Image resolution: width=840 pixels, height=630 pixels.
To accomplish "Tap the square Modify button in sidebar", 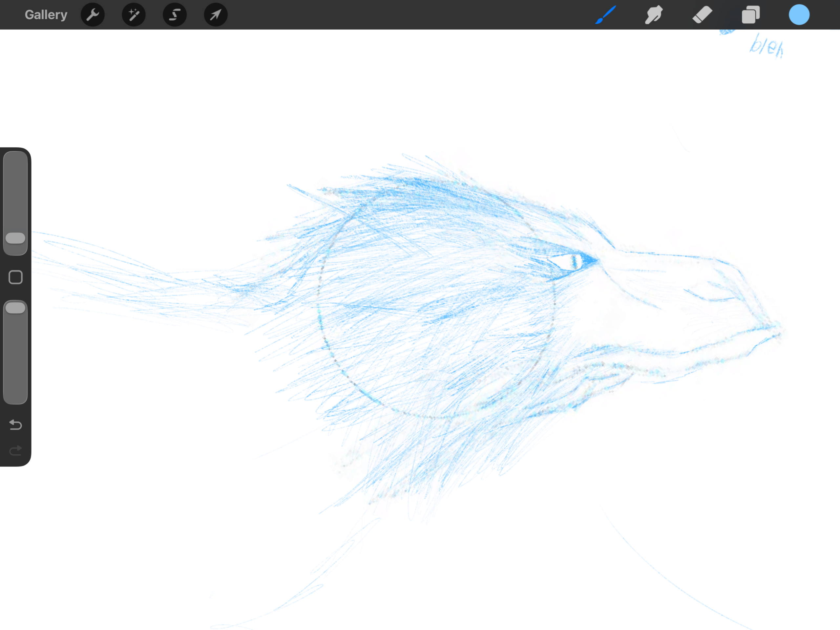I will [15, 277].
